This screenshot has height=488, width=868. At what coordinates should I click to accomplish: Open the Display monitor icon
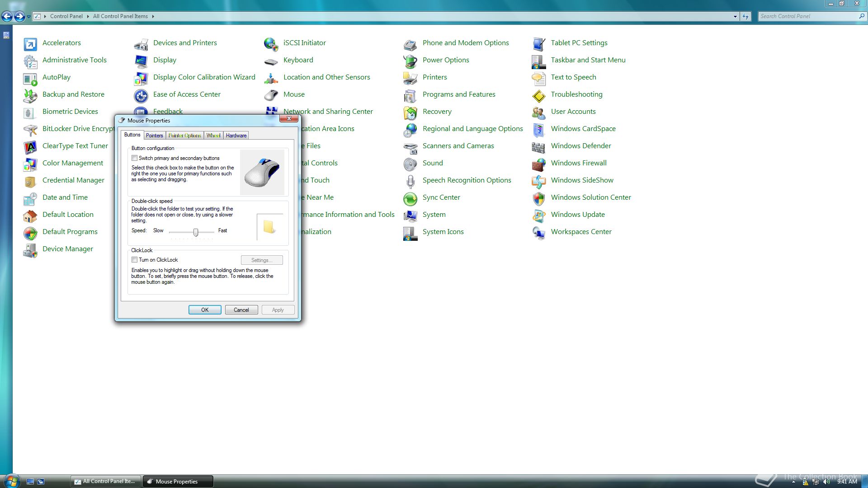click(x=141, y=61)
